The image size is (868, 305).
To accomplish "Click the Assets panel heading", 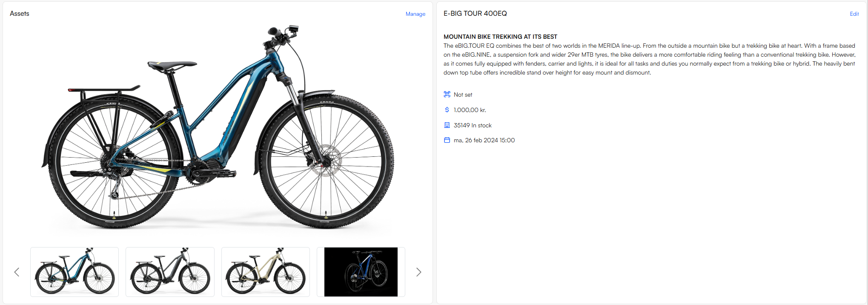I will click(20, 14).
